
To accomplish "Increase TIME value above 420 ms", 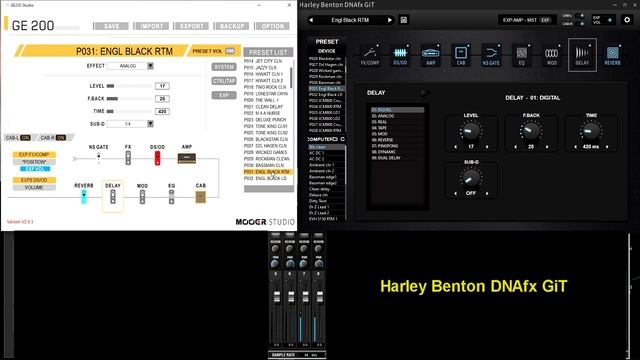I will [x=607, y=147].
